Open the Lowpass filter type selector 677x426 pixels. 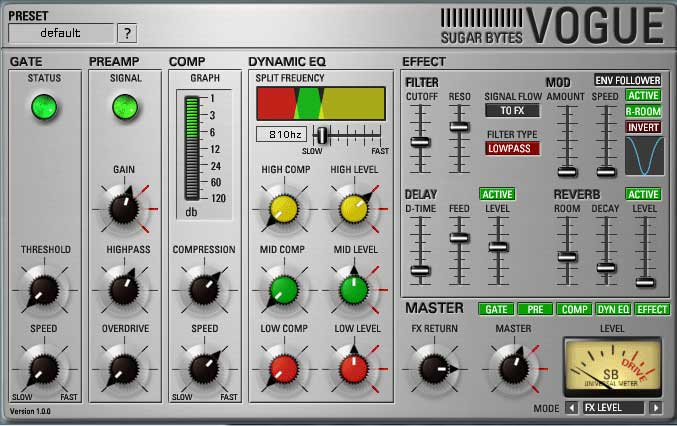click(512, 148)
